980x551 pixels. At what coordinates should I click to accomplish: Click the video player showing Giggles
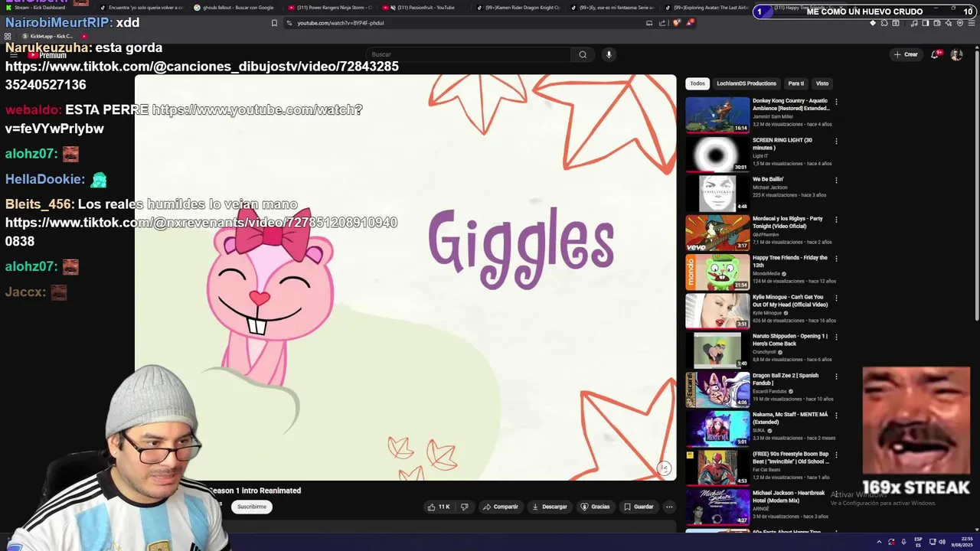(406, 278)
